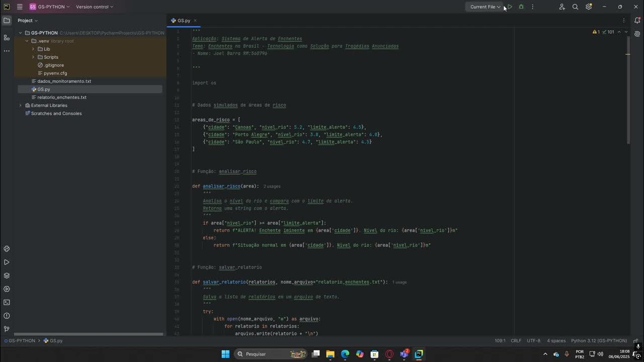644x362 pixels.
Task: Open indentation setting 4 spaces
Action: click(556, 340)
